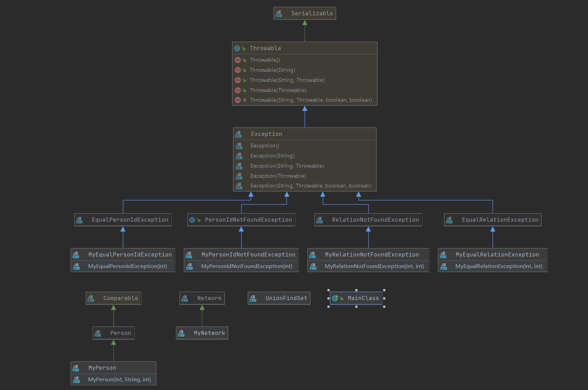Select the Exception class header text
The width and height of the screenshot is (588, 390).
pyautogui.click(x=266, y=134)
